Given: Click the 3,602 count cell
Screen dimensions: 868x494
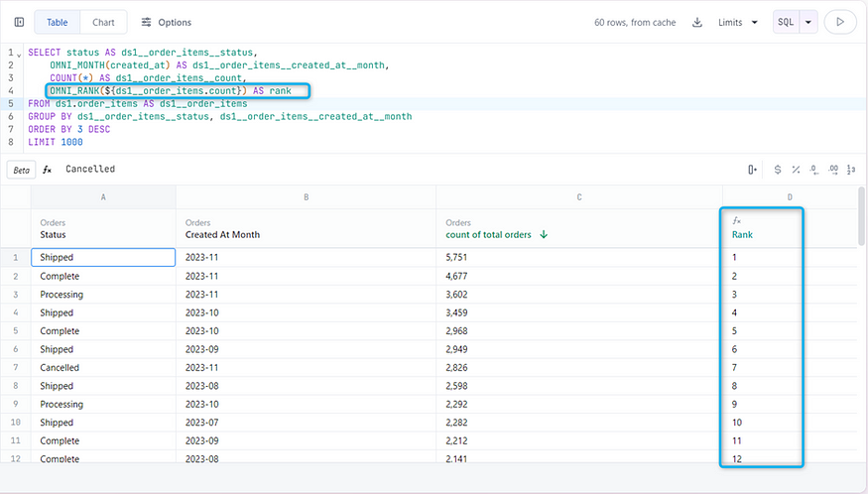Looking at the screenshot, I should pyautogui.click(x=579, y=295).
